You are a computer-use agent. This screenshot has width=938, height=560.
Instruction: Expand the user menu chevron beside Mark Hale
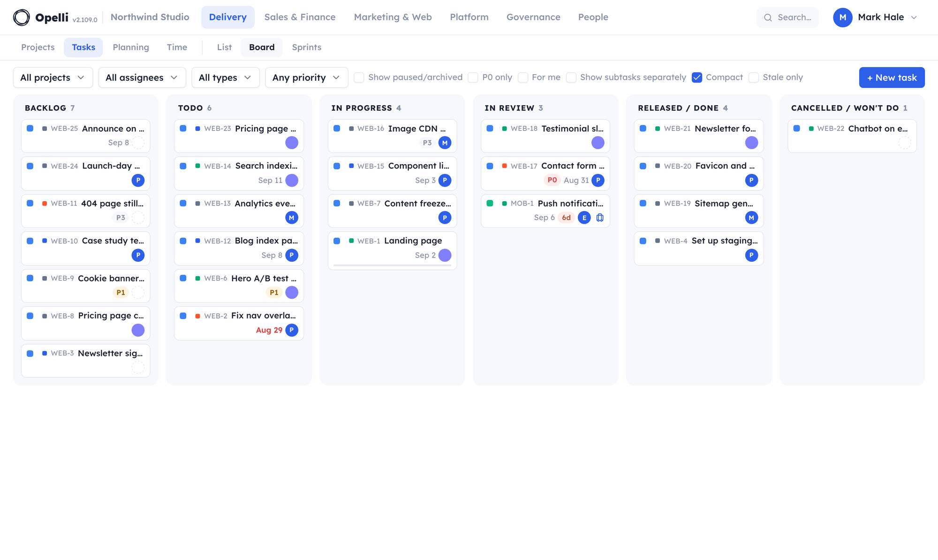914,17
